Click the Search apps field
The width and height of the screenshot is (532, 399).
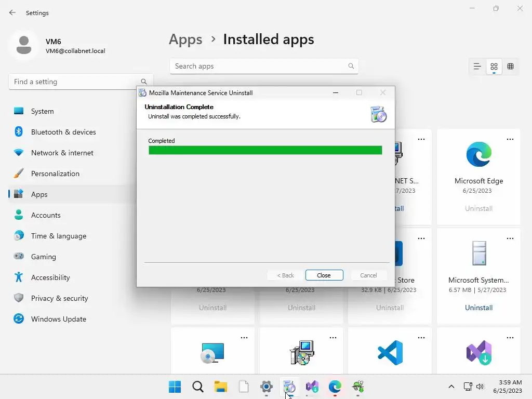(264, 66)
